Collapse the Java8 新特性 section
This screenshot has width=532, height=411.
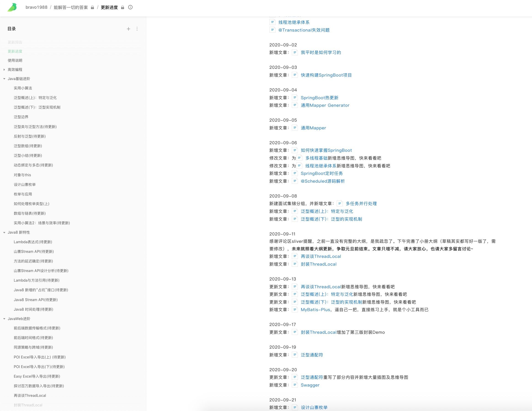4,232
